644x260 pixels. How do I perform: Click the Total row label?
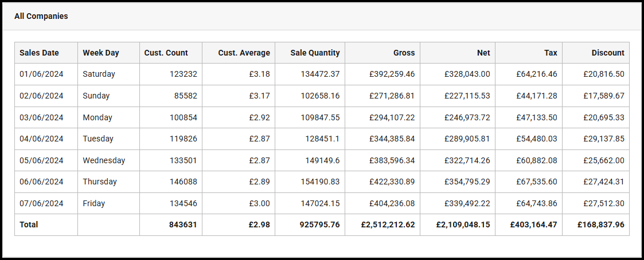tap(29, 224)
